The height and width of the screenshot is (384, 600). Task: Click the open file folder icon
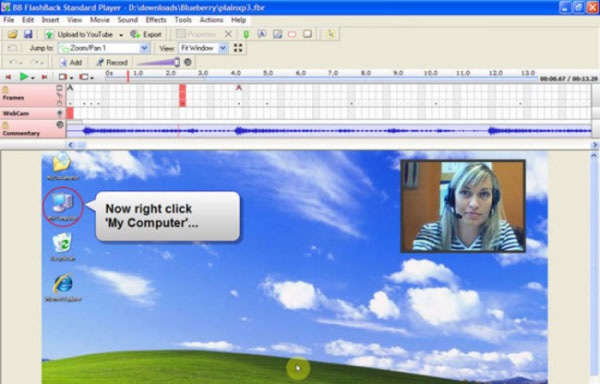point(12,34)
